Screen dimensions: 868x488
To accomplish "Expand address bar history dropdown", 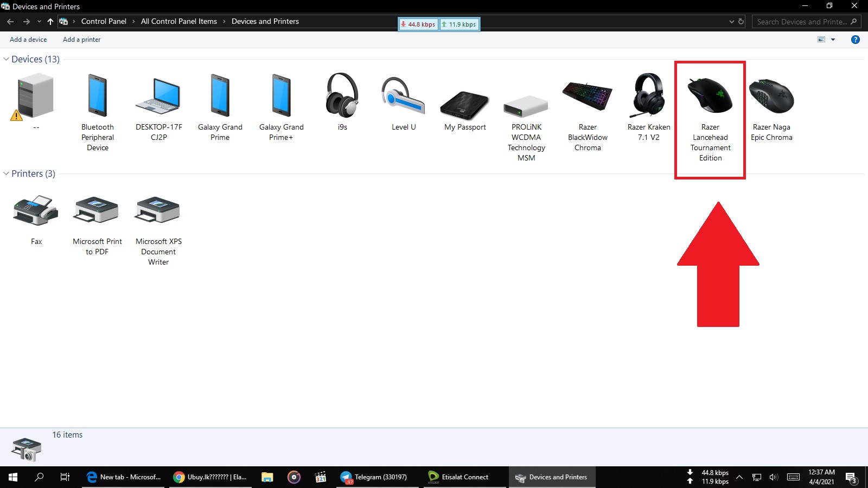I will point(731,22).
